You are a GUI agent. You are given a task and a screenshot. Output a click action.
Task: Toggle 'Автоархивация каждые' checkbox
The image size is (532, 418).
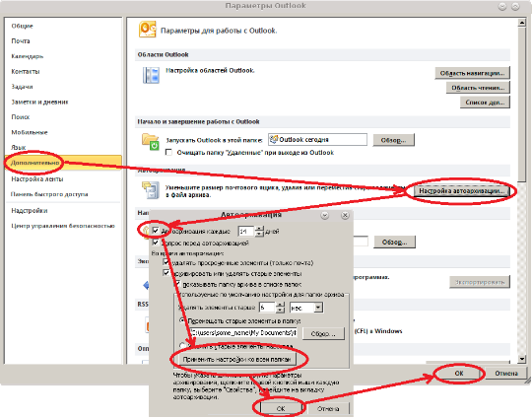[156, 231]
